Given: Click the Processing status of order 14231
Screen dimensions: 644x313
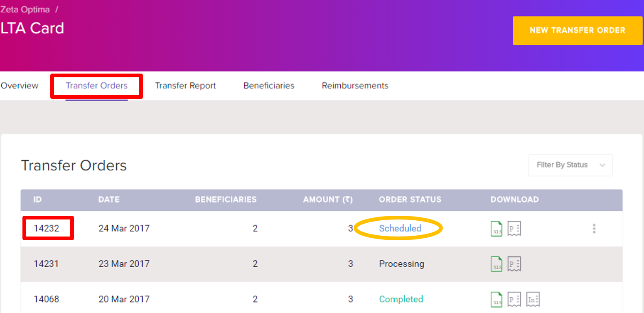Looking at the screenshot, I should click(x=401, y=264).
